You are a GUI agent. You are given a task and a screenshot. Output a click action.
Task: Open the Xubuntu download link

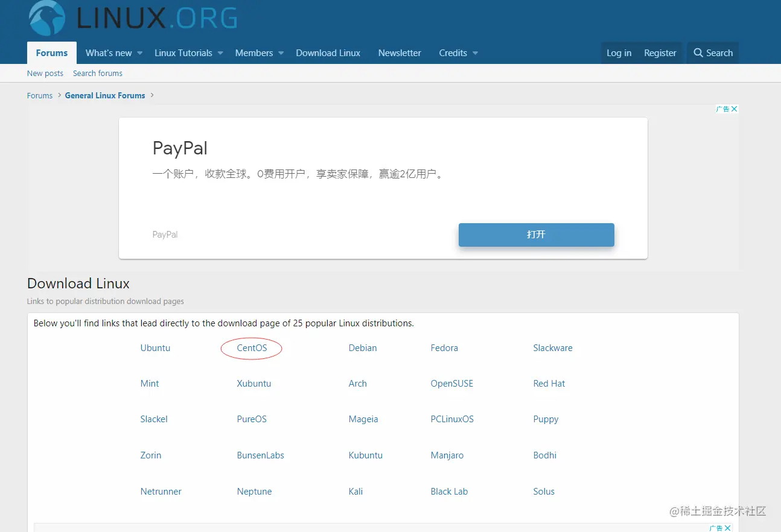point(254,384)
